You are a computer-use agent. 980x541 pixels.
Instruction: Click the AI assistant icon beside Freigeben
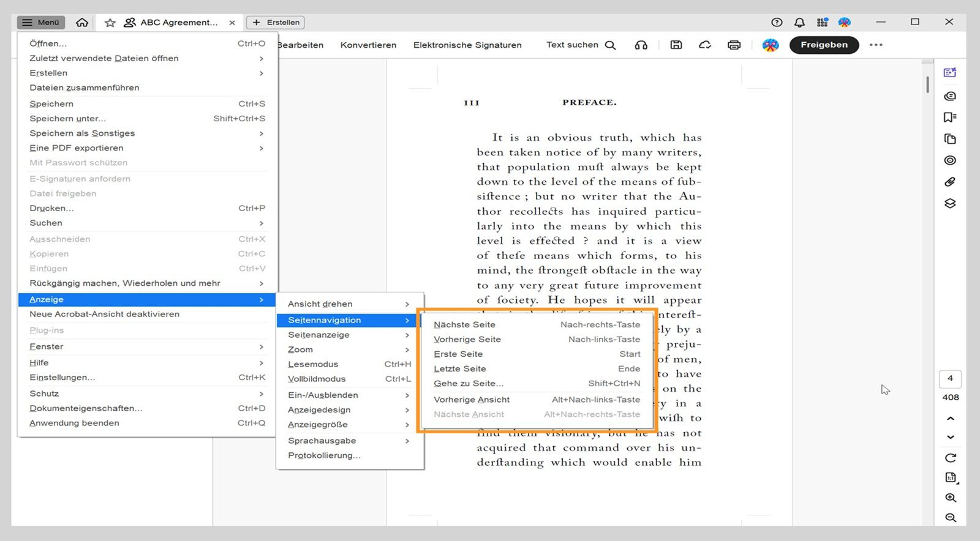tap(771, 45)
